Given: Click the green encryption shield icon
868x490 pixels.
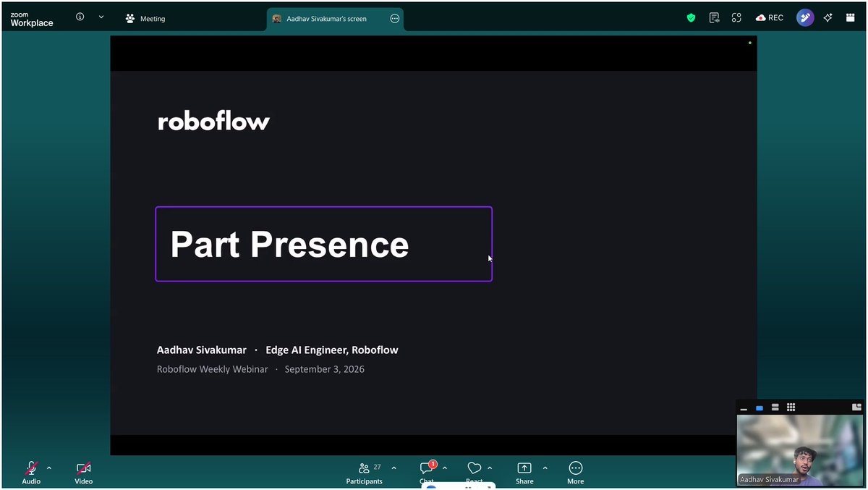Looking at the screenshot, I should 691,18.
